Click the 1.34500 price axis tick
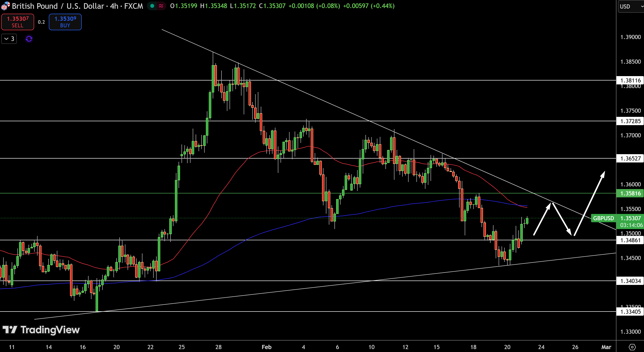The image size is (644, 352). click(x=631, y=258)
